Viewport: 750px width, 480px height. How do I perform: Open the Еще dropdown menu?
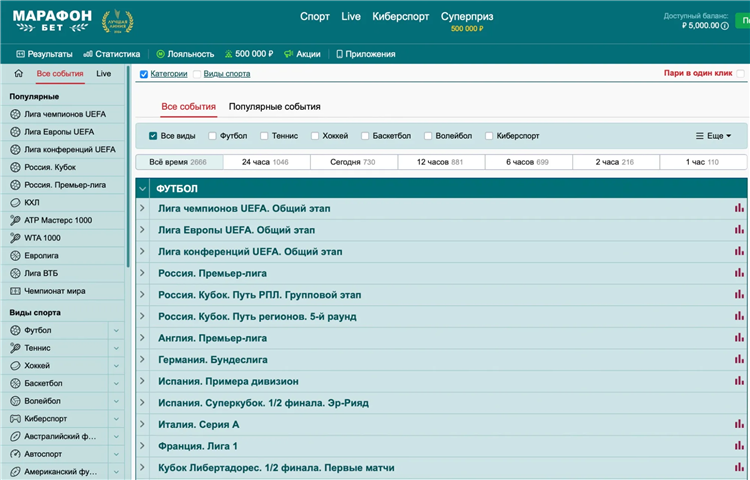point(713,136)
